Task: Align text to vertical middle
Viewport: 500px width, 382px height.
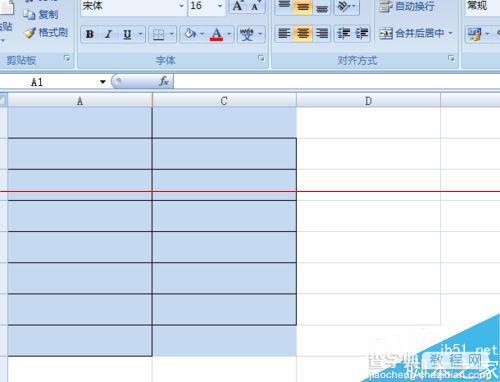Action: [x=303, y=6]
